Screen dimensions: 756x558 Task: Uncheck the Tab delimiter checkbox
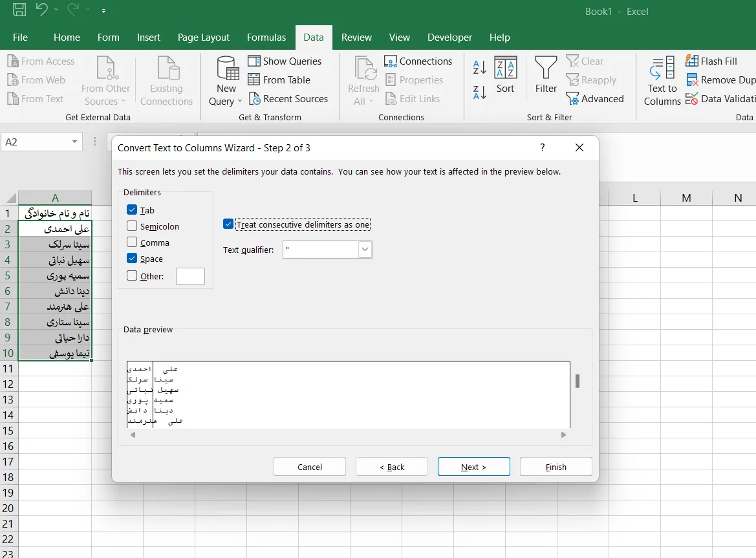(132, 209)
